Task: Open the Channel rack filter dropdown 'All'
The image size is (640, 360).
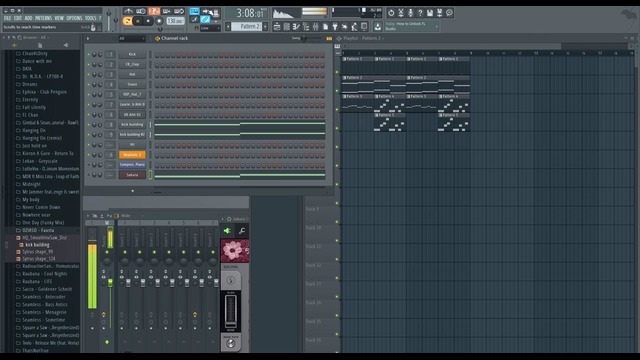Action: [131, 38]
